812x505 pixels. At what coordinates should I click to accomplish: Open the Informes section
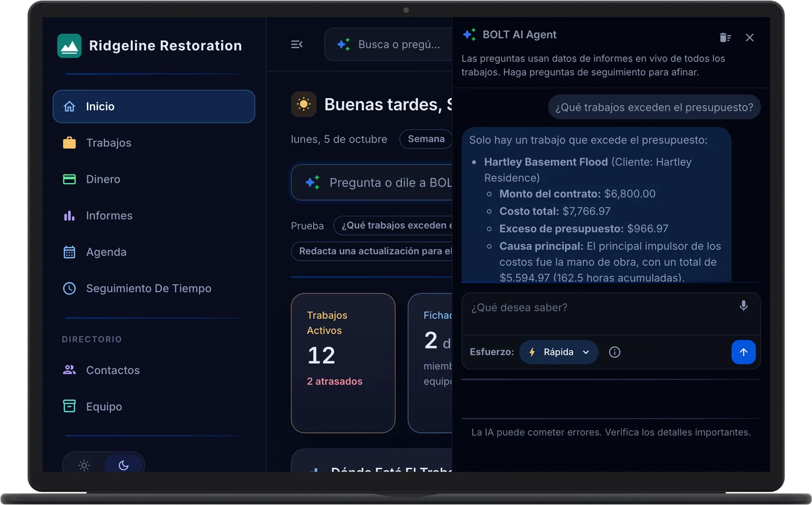coord(154,216)
